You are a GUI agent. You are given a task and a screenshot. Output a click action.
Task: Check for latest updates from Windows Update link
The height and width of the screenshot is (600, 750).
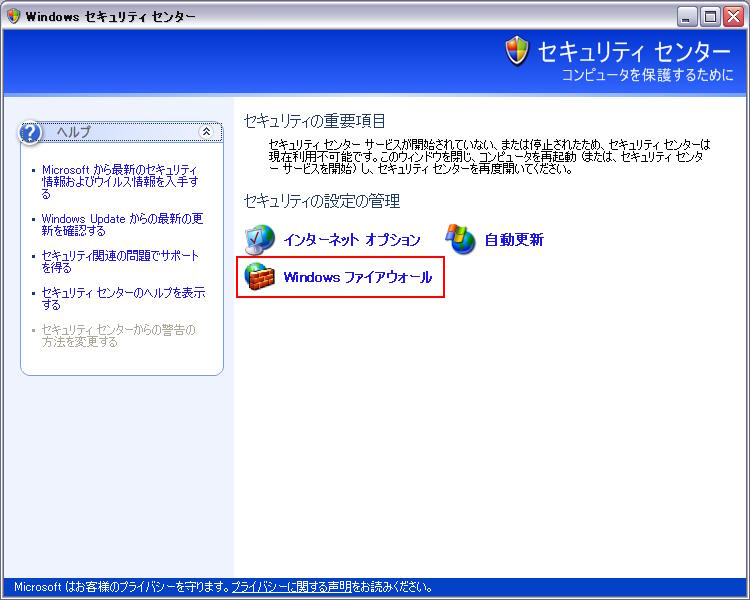coord(122,225)
